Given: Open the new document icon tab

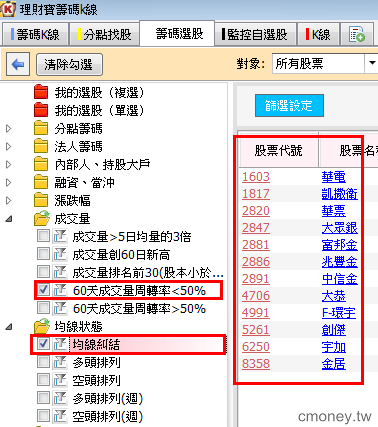Looking at the screenshot, I should 357,34.
